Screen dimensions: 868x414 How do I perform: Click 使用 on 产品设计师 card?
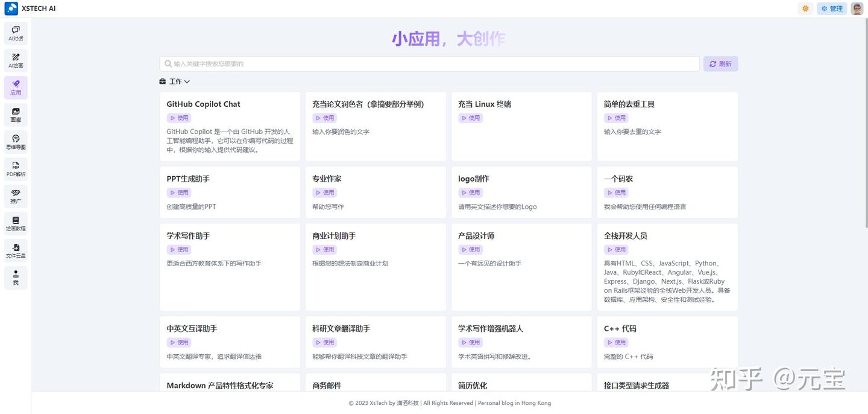[x=470, y=250]
